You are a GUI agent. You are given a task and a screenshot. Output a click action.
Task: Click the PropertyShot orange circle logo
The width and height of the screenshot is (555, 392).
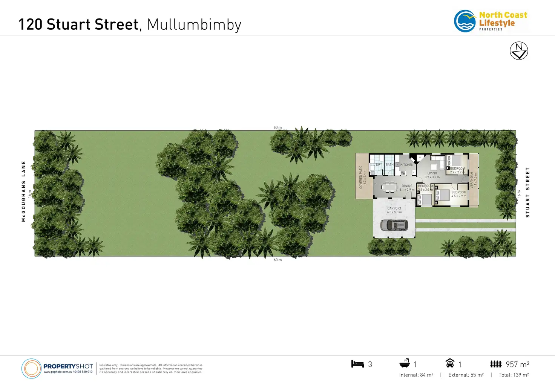click(31, 368)
